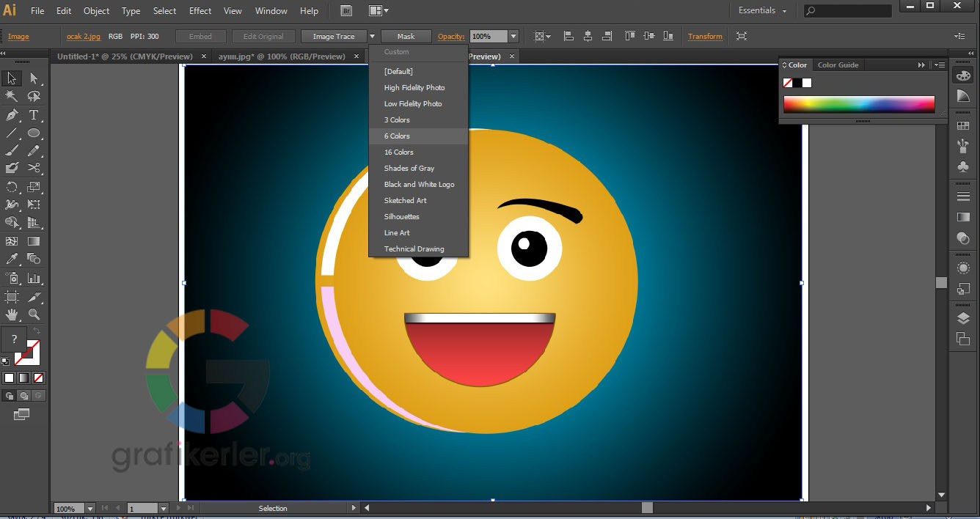Choose the Zoom tool in toolbox
Image resolution: width=980 pixels, height=519 pixels.
click(x=34, y=314)
